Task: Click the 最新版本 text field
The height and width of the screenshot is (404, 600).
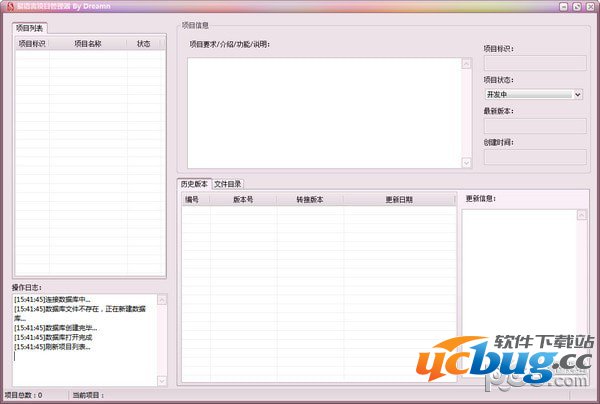Action: [534, 126]
